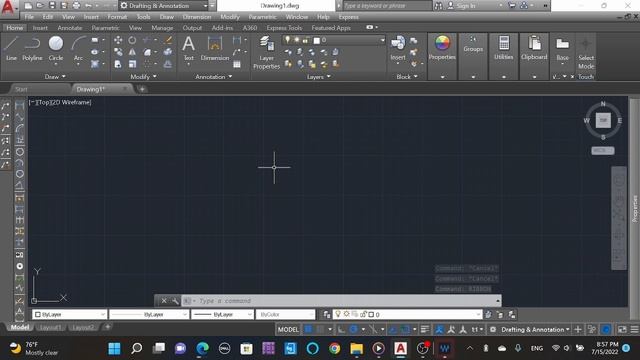Image resolution: width=640 pixels, height=360 pixels.
Task: Switch to the Express Tools ribbon tab
Action: [x=284, y=28]
